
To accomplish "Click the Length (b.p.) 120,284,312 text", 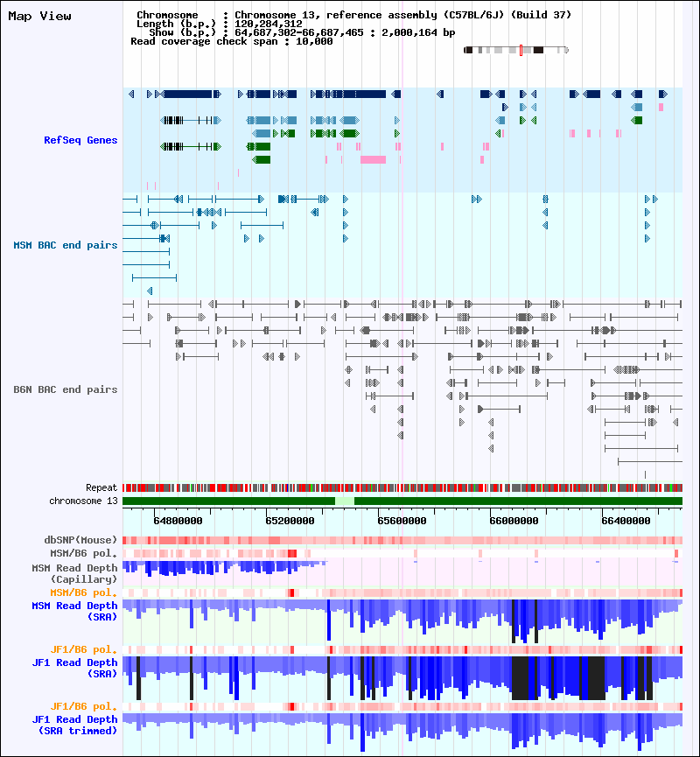I will [x=220, y=24].
